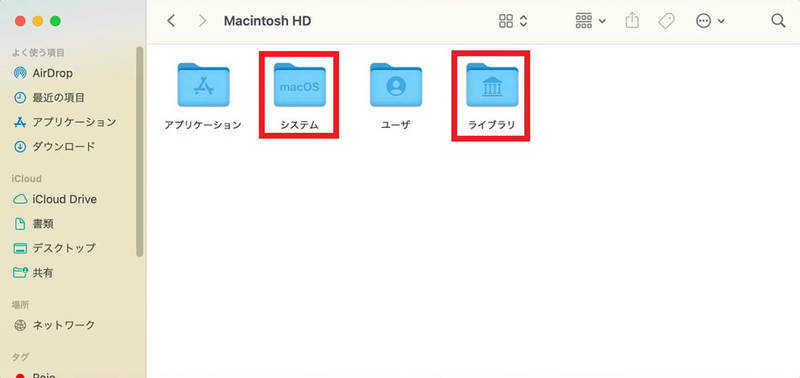Zoom the window with the green button
The image size is (800, 378).
55,21
